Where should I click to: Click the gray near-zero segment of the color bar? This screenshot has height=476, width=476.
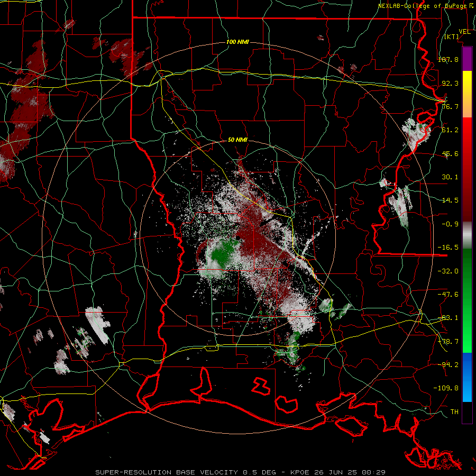pos(467,235)
